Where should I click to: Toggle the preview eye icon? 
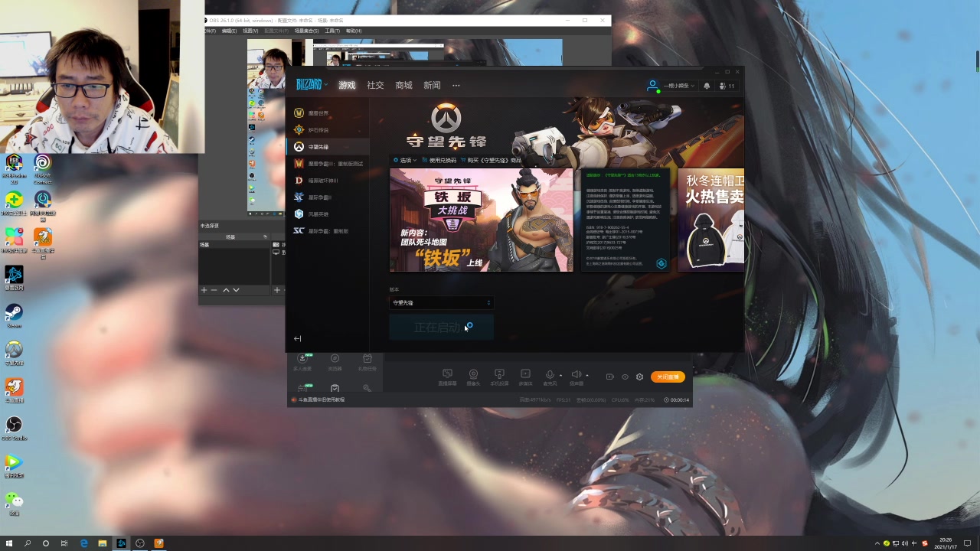point(625,377)
